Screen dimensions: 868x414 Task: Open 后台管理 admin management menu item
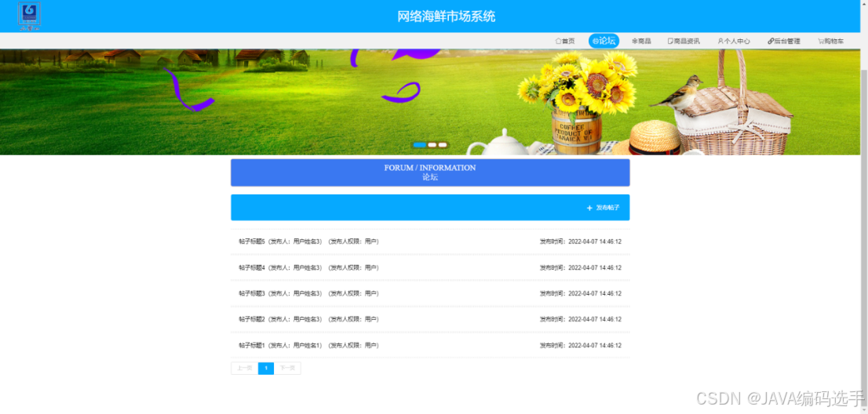[x=784, y=41]
